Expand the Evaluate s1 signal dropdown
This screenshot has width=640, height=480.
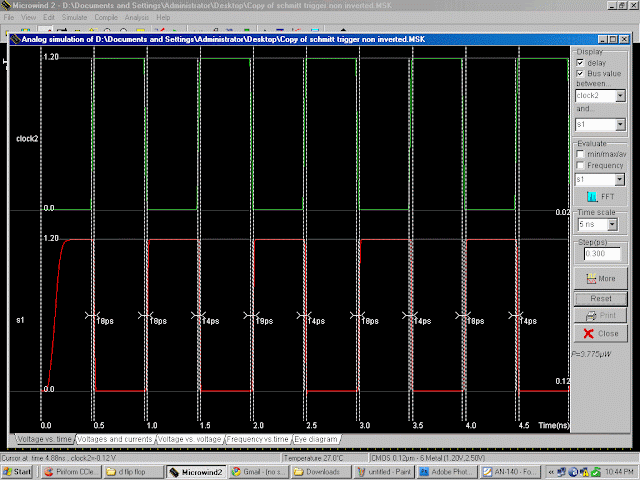619,180
